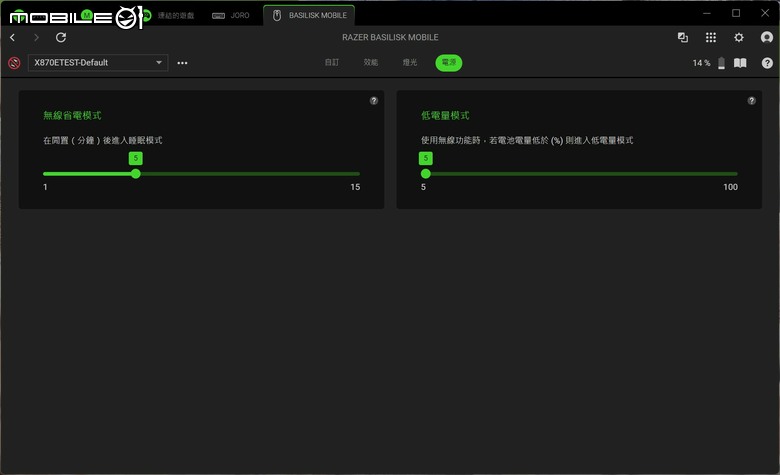The width and height of the screenshot is (780, 475).
Task: Open the modules grid icon
Action: [x=711, y=37]
